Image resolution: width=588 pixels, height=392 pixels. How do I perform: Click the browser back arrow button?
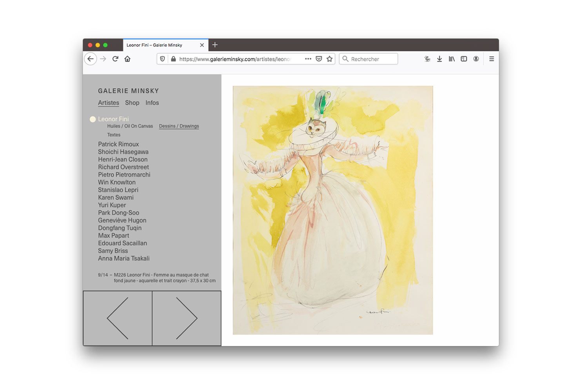(x=91, y=59)
